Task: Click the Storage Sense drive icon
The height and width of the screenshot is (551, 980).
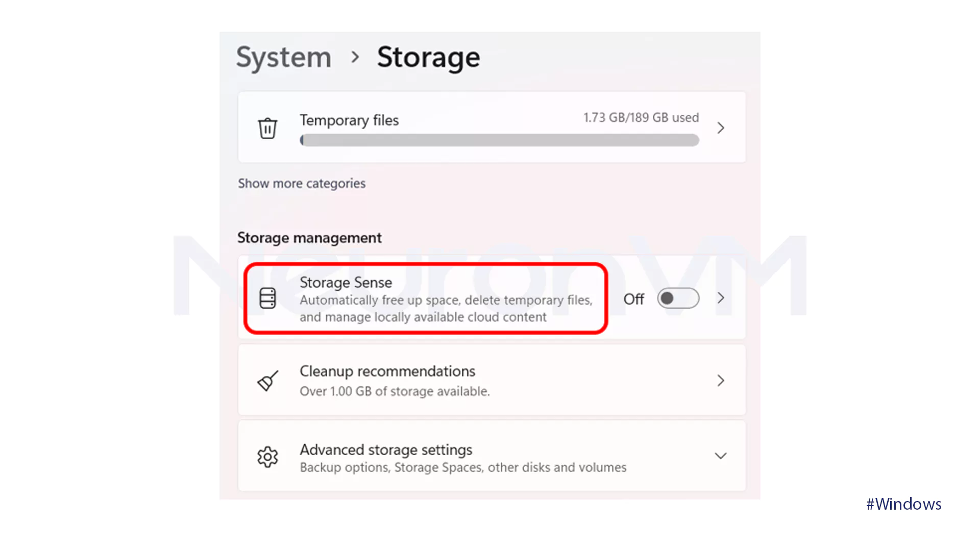Action: (267, 298)
